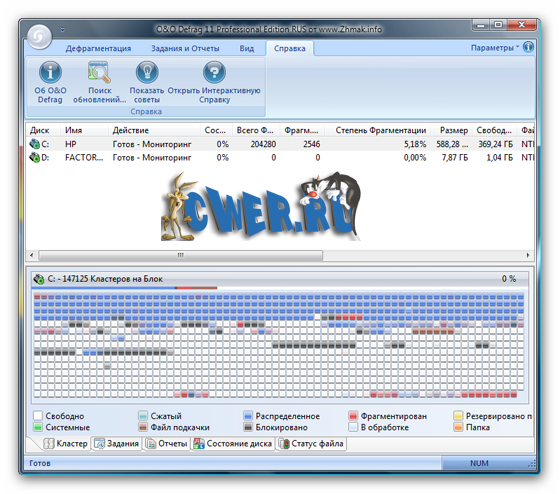Open the Отчеты bottom tab
This screenshot has width=560, height=494.
166,444
